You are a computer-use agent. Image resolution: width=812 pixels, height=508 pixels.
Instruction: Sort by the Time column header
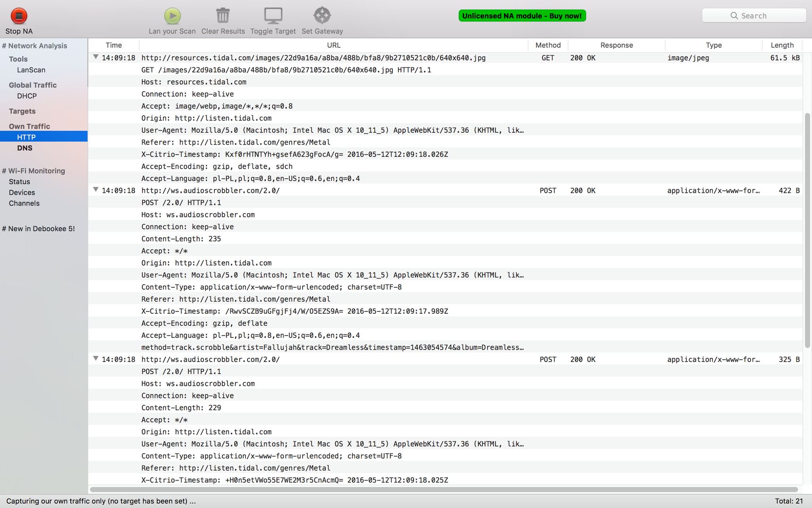114,45
